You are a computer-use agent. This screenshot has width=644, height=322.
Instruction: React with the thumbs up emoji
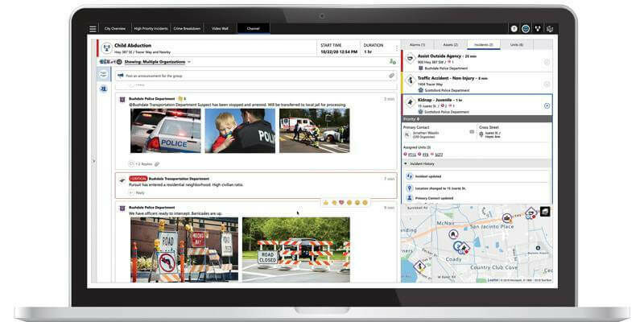(326, 203)
